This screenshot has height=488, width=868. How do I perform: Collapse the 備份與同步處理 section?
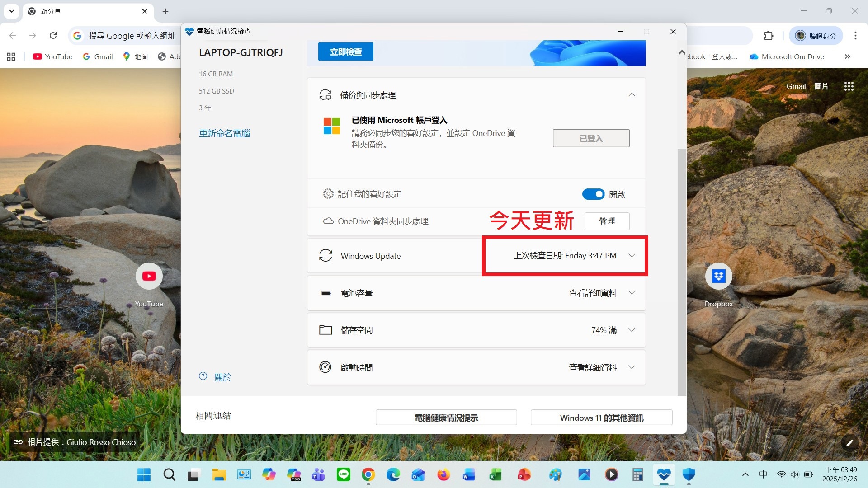pyautogui.click(x=632, y=95)
